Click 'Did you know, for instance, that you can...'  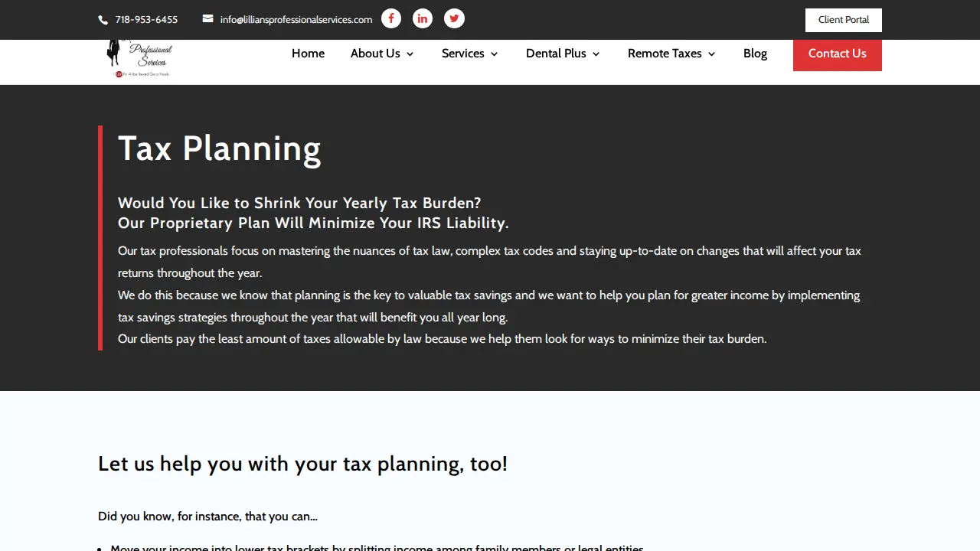coord(207,517)
